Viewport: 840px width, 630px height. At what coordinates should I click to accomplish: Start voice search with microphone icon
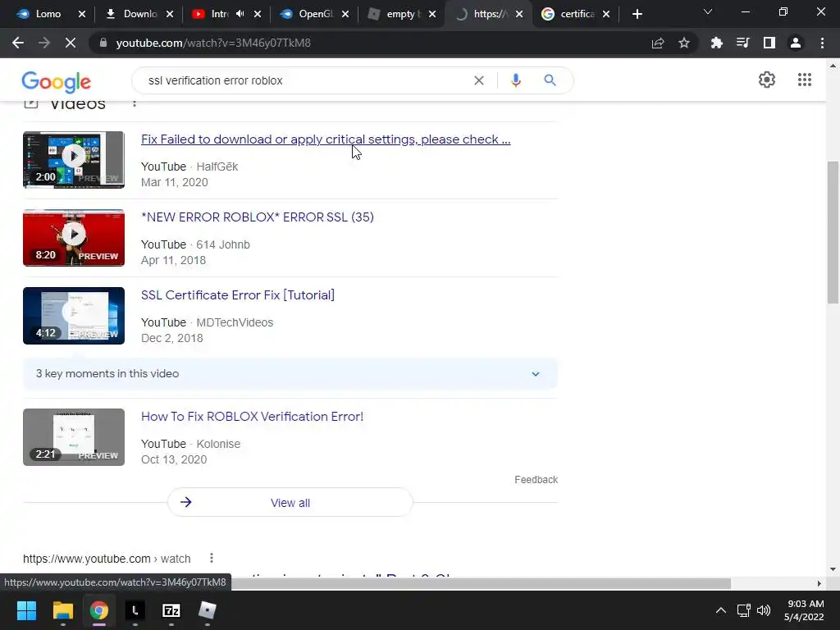tap(515, 80)
